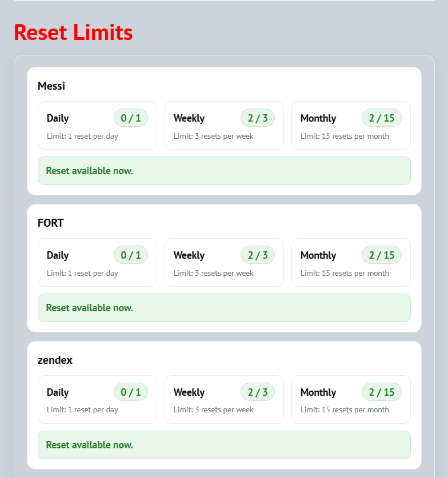This screenshot has height=478, width=448.
Task: Select Messi's 'Reset available now.' banner
Action: (x=224, y=171)
